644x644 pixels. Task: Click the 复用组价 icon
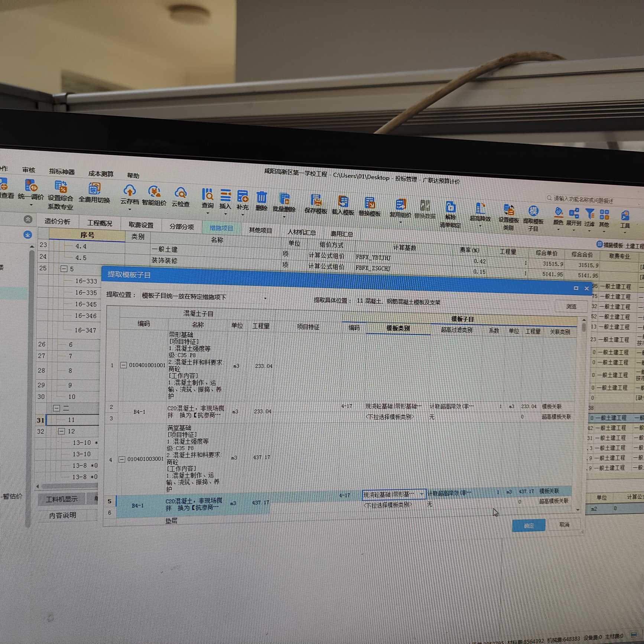400,205
